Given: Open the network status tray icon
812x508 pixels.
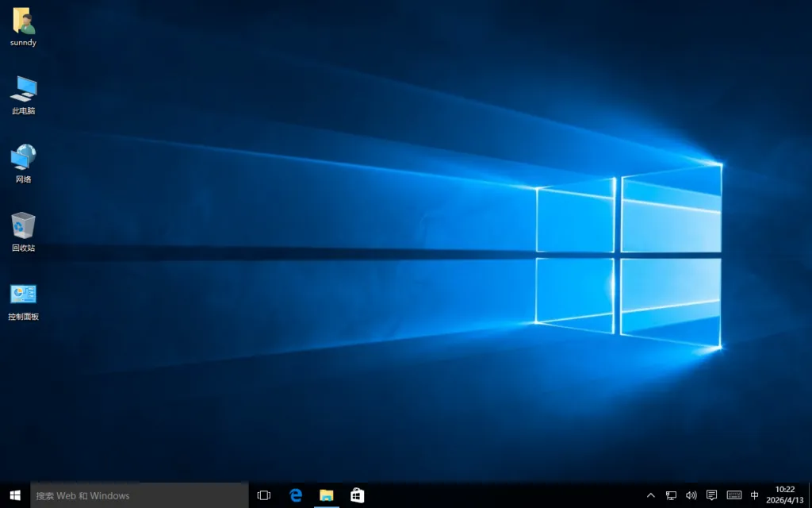Looking at the screenshot, I should pos(671,495).
